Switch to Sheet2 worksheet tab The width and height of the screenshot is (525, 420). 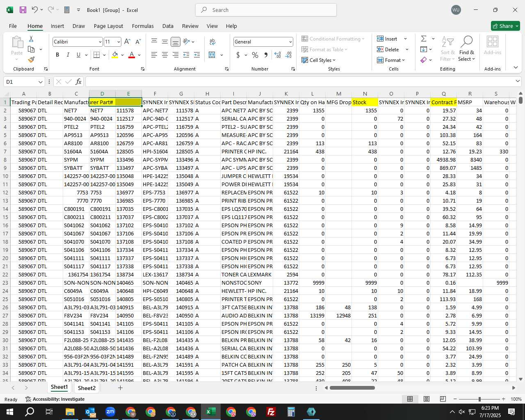[87, 388]
